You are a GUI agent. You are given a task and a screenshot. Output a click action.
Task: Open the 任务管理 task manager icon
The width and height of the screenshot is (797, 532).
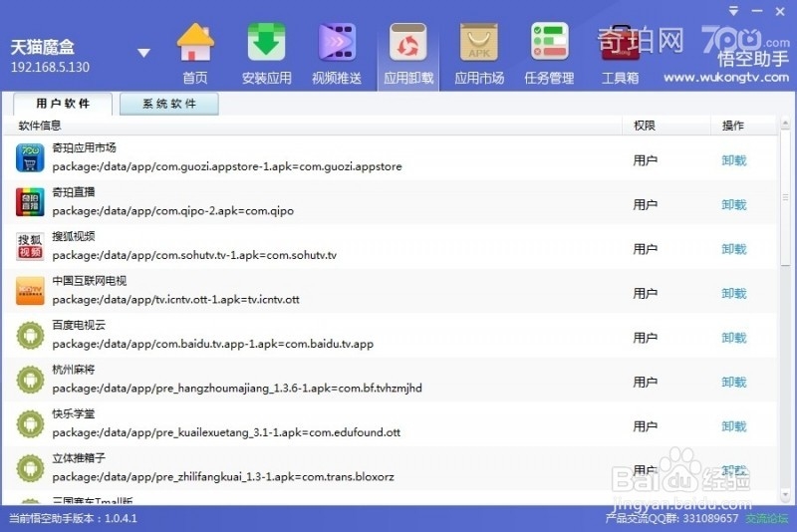[550, 43]
